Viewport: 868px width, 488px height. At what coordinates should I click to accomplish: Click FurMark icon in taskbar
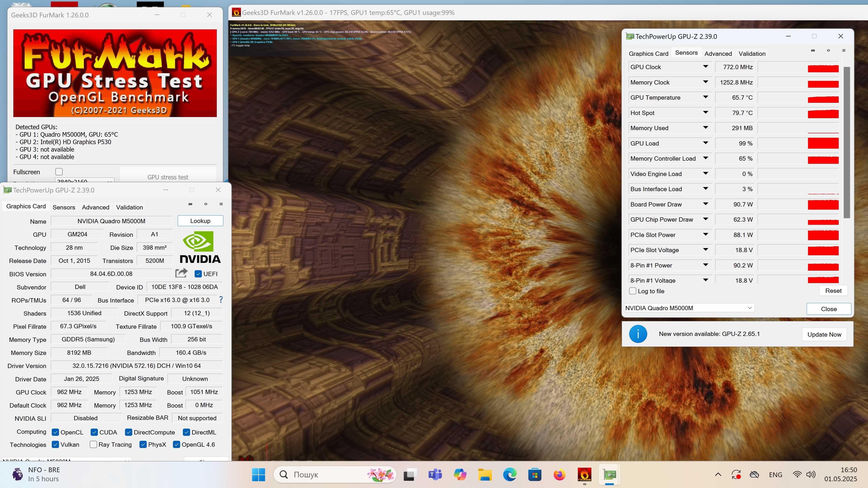tap(584, 475)
